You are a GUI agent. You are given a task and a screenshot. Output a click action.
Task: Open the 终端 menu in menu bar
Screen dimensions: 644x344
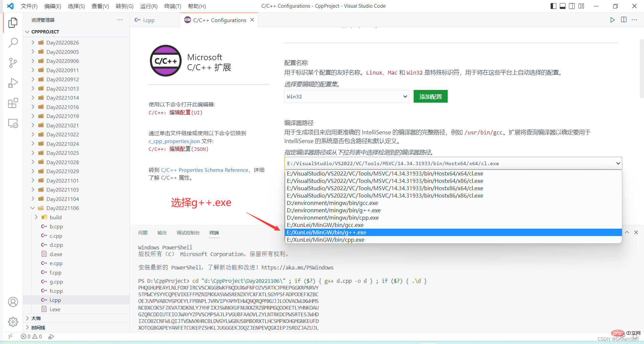tap(173, 6)
